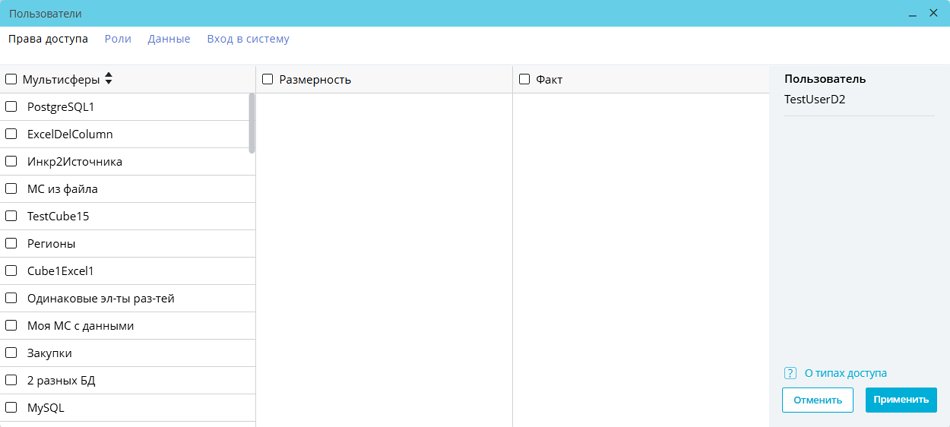Select the ExcelDelColumn checkbox
The width and height of the screenshot is (950, 427).
12,134
